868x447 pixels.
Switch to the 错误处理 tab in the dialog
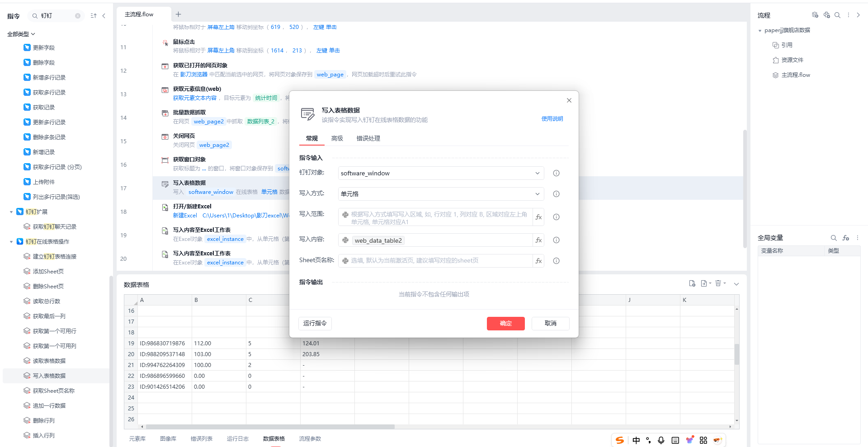[368, 138]
